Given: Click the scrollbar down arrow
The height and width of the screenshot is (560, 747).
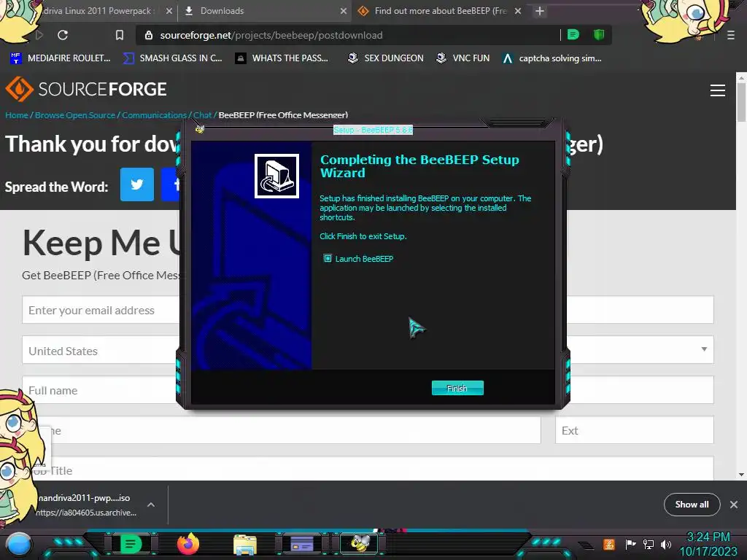Looking at the screenshot, I should click(741, 474).
